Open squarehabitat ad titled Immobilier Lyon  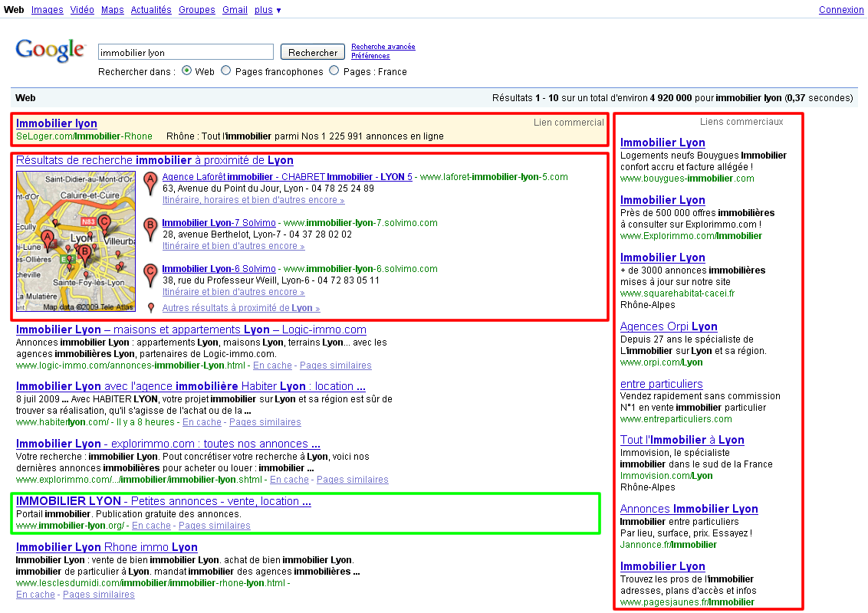[x=663, y=257]
